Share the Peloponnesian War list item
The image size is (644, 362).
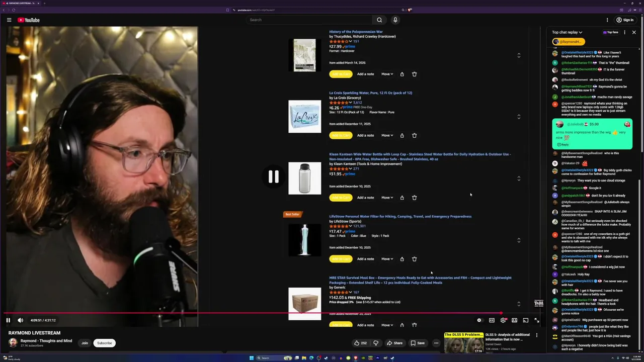click(x=402, y=74)
